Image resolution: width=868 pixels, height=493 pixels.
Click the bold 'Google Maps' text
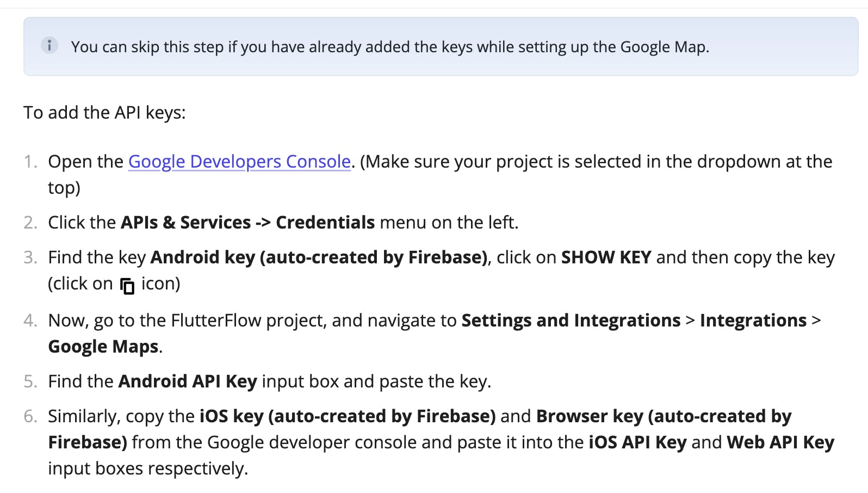103,347
